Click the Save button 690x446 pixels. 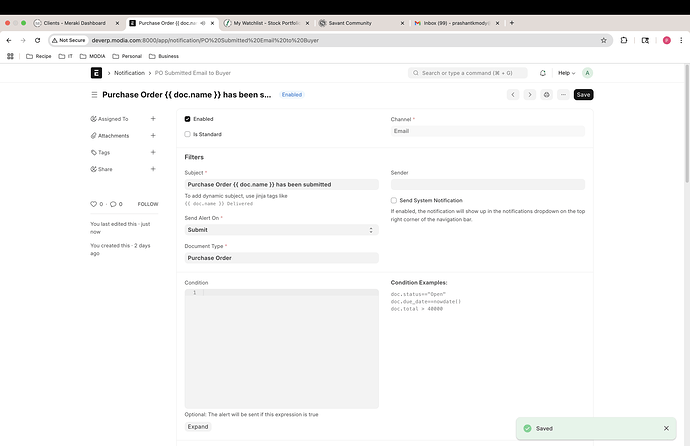(584, 95)
